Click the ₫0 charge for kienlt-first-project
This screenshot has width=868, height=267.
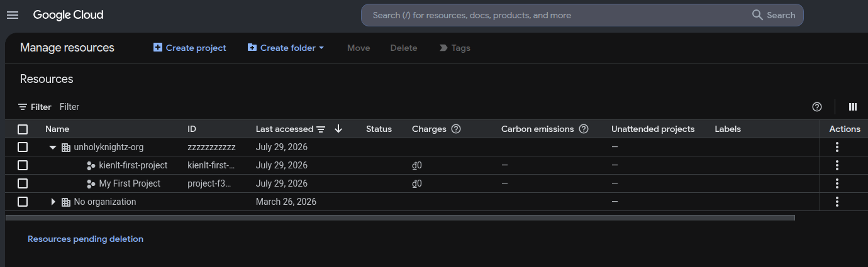pos(417,165)
